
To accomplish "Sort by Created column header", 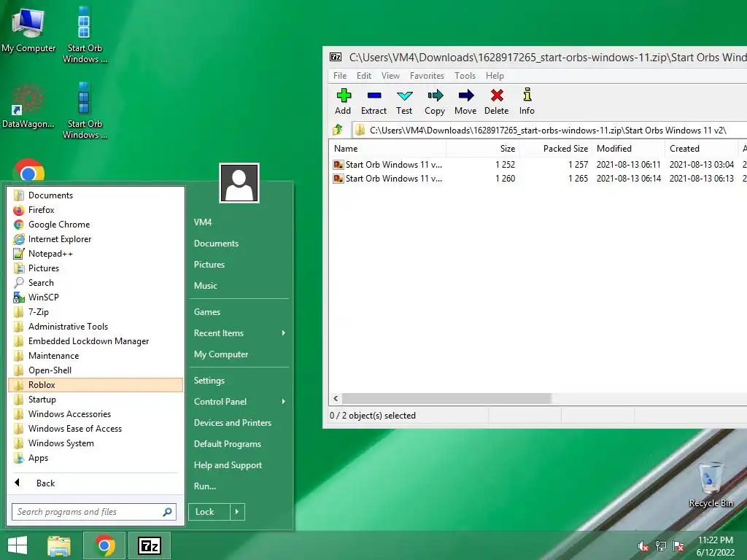I will pos(701,149).
